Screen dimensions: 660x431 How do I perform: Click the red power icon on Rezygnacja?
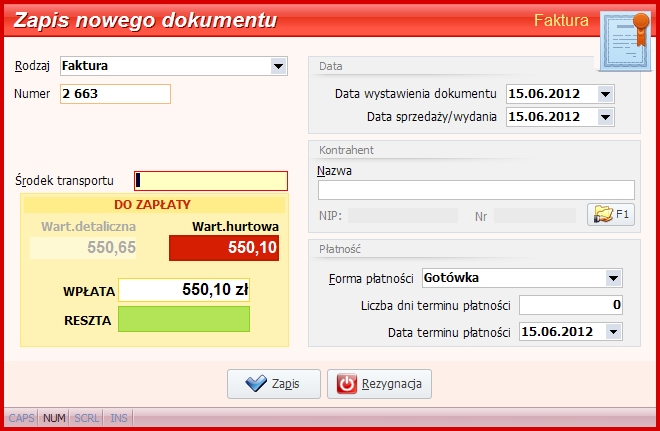[347, 384]
